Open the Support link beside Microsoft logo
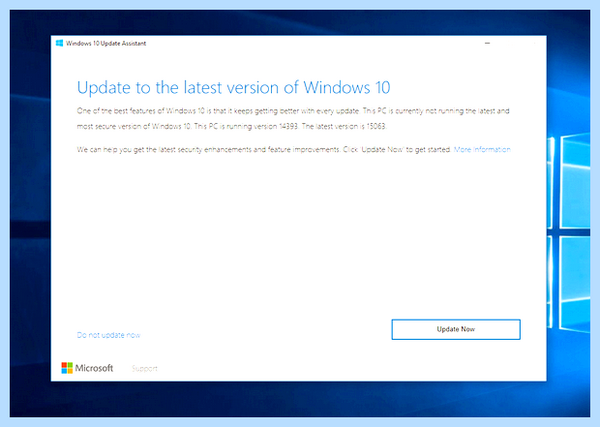Viewport: 600px width, 427px height. 145,368
